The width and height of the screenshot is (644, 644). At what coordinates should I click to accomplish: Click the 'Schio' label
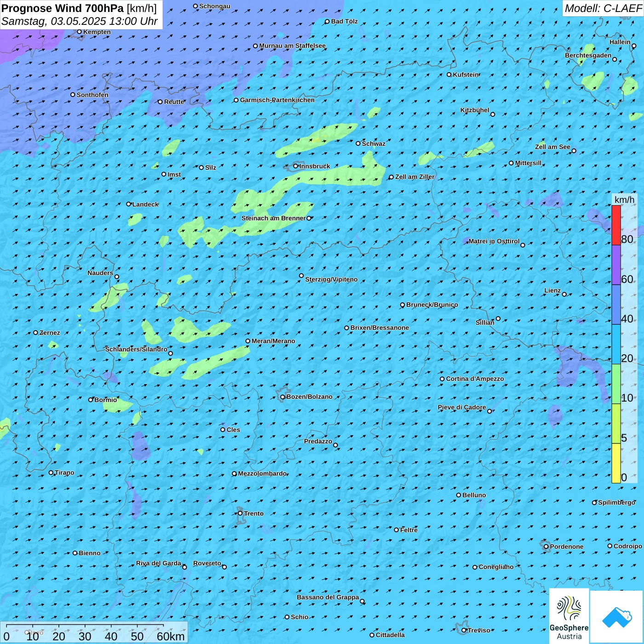(299, 617)
